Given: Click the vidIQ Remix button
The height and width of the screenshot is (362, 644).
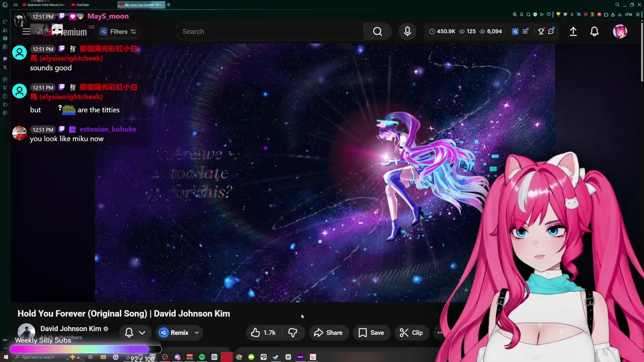Looking at the screenshot, I should click(174, 332).
